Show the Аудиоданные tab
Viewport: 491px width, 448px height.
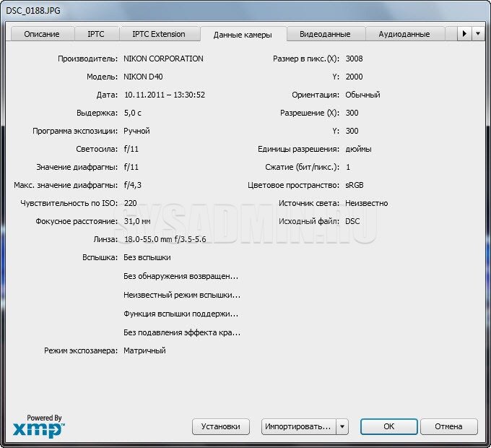404,34
